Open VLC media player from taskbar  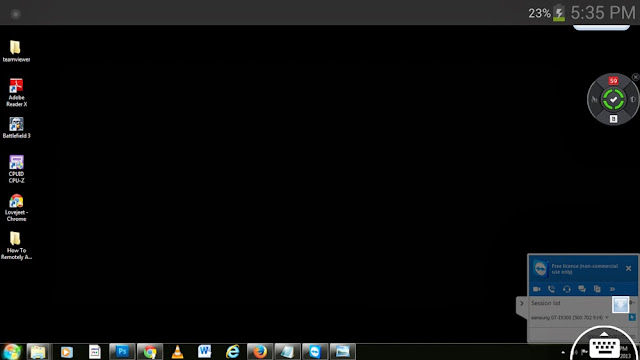177,352
